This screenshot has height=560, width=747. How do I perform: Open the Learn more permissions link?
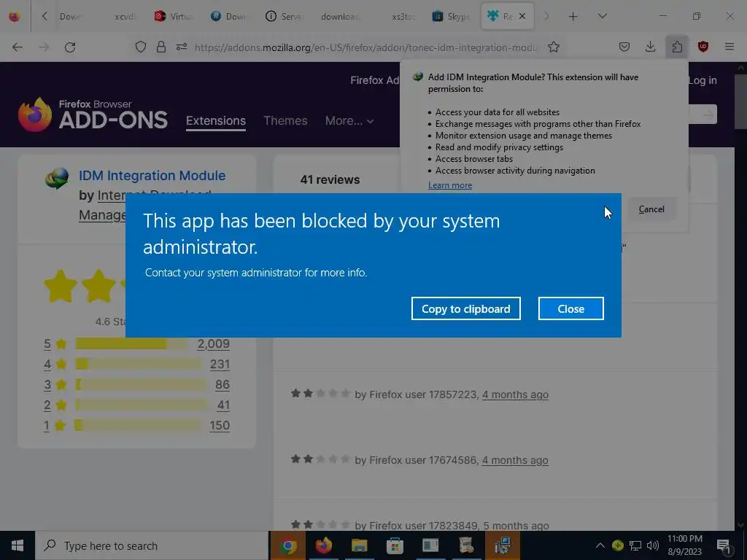(x=449, y=185)
